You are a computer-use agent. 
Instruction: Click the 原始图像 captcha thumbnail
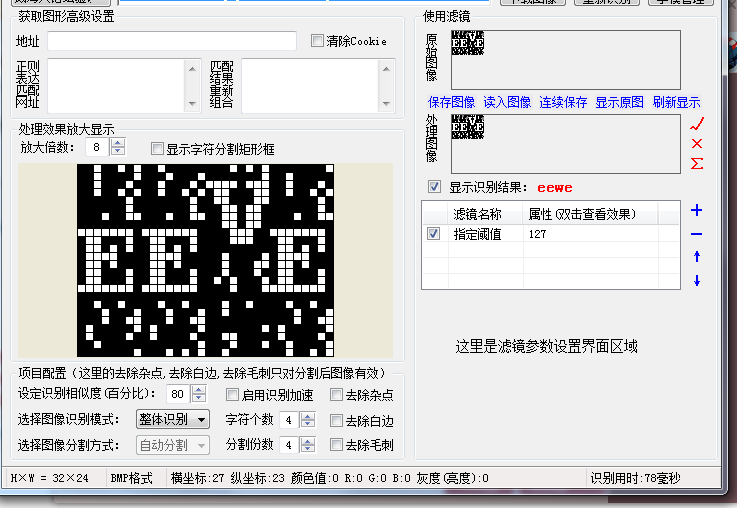pos(468,43)
